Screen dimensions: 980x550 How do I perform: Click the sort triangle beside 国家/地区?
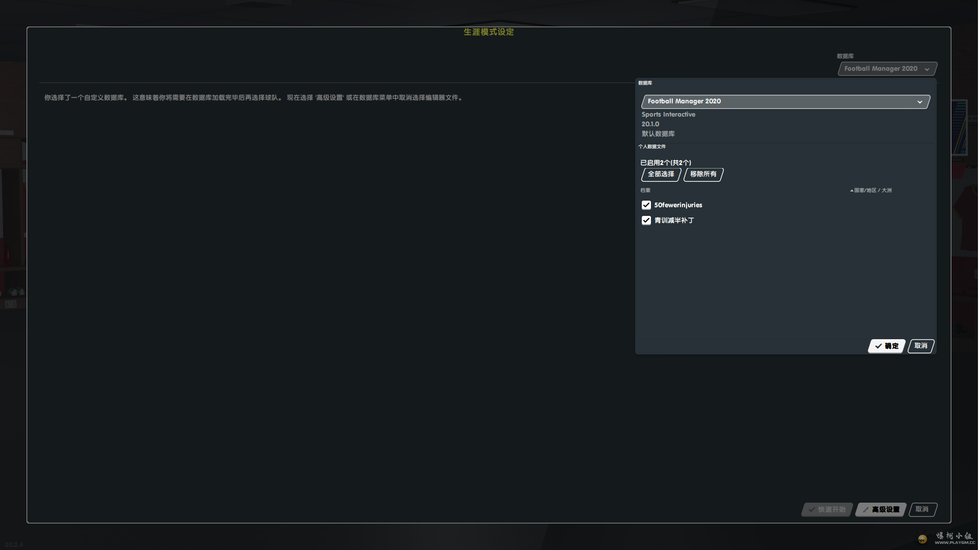[852, 191]
